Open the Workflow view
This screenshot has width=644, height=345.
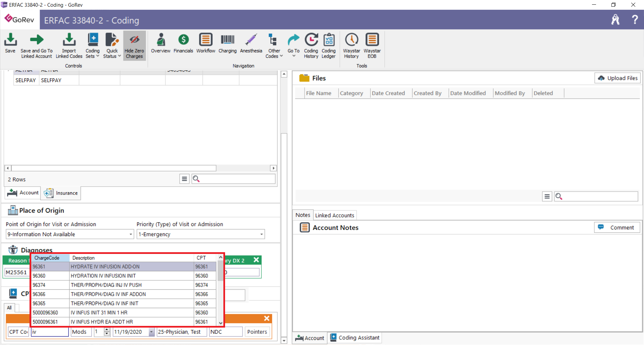[206, 44]
